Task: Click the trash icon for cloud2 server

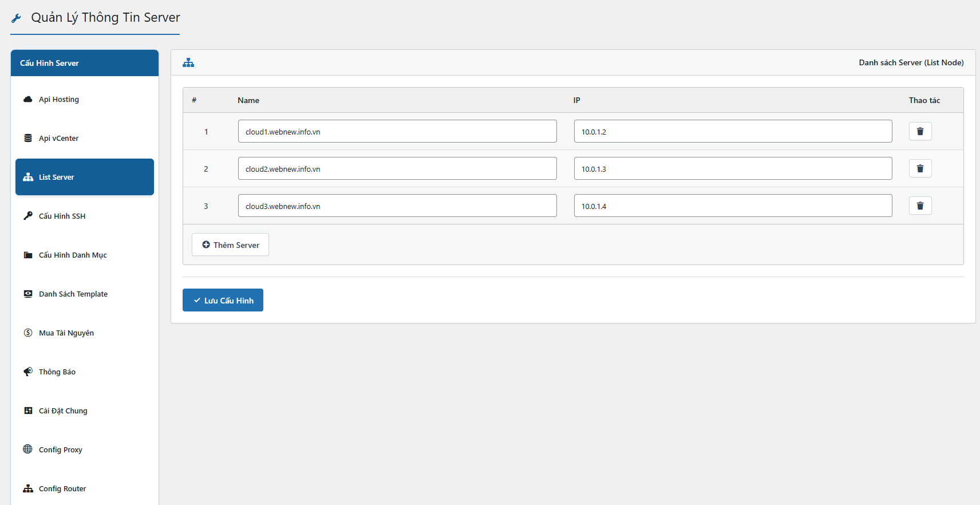Action: (x=920, y=168)
